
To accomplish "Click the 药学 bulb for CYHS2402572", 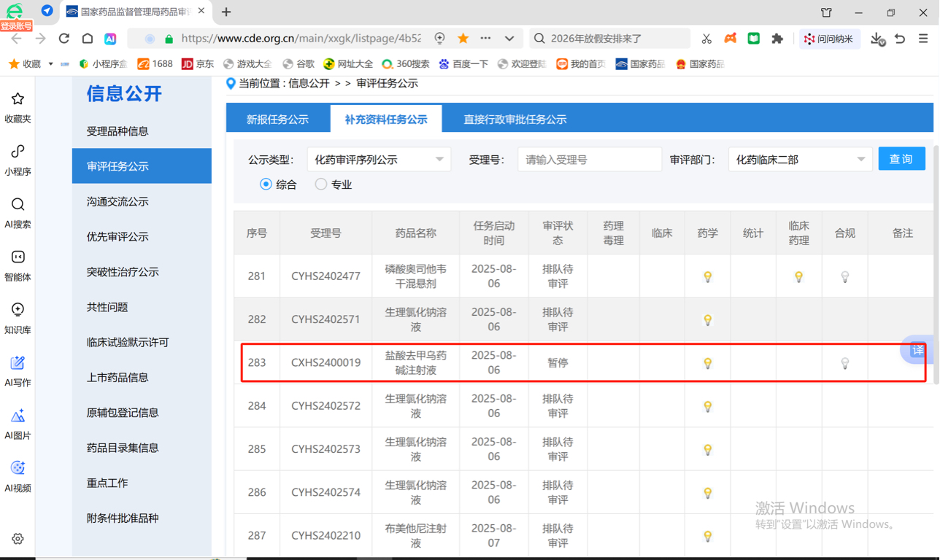I will 707,406.
